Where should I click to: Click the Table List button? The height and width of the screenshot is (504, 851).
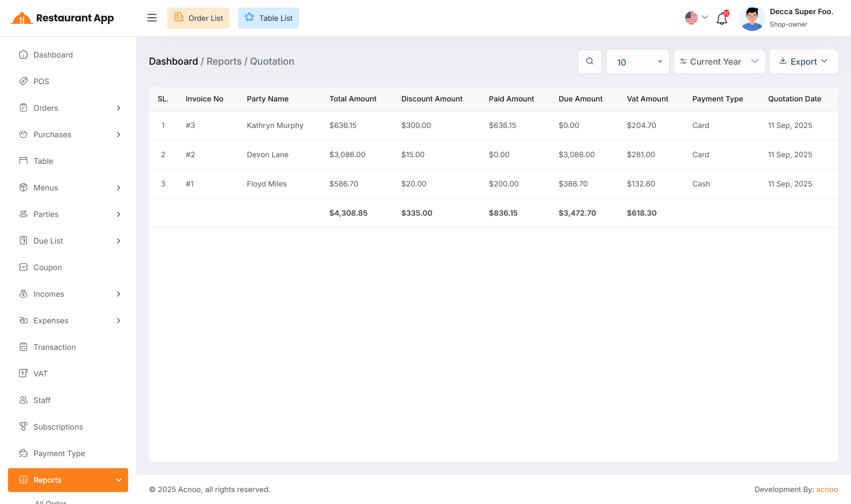pyautogui.click(x=268, y=18)
